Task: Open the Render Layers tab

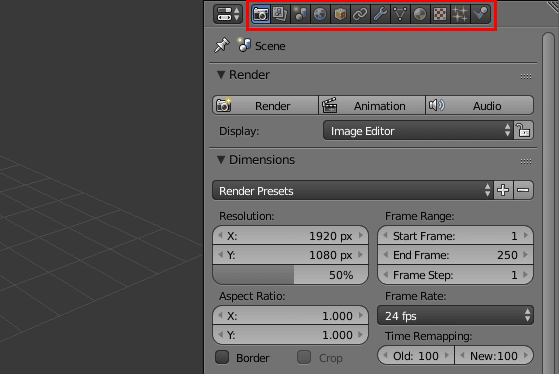Action: (x=280, y=14)
